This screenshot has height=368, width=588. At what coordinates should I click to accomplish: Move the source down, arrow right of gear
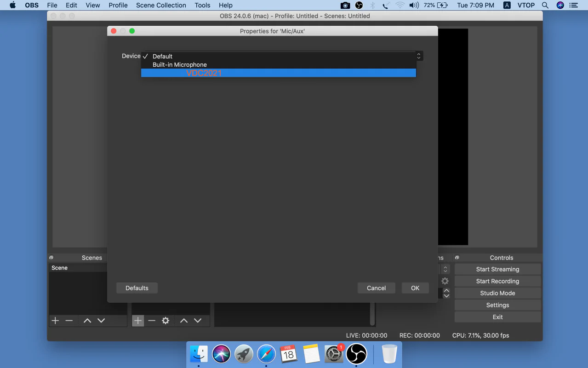pos(198,321)
